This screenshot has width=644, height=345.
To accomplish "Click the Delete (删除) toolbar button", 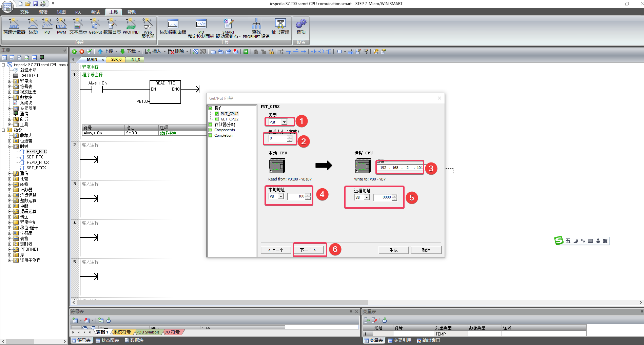I will (x=176, y=52).
